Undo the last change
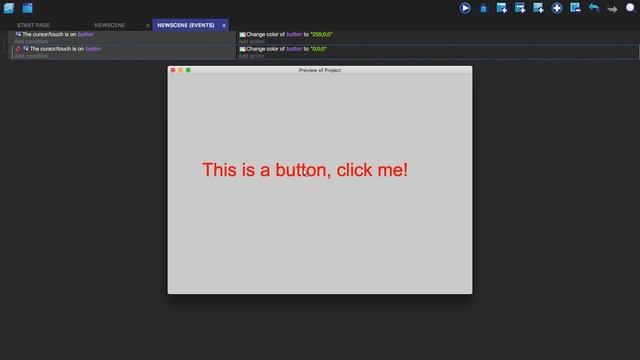The image size is (640, 360). tap(594, 8)
